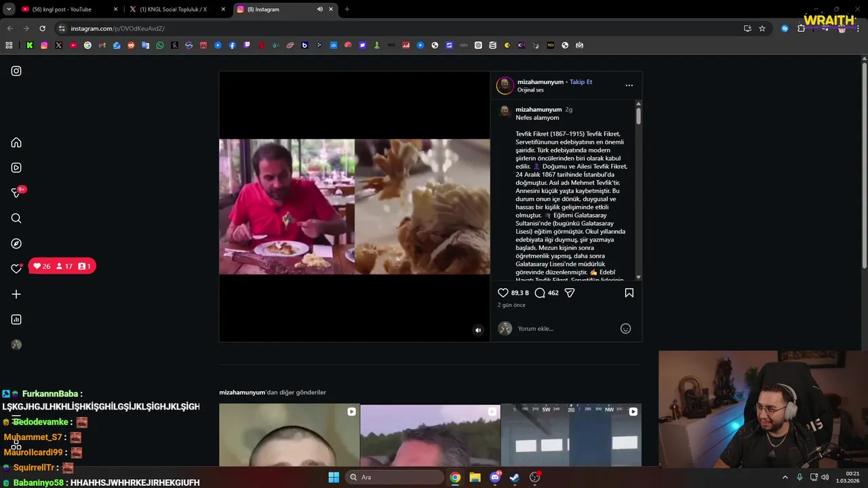This screenshot has width=868, height=488.
Task: Open Discord from the taskbar
Action: (495, 477)
